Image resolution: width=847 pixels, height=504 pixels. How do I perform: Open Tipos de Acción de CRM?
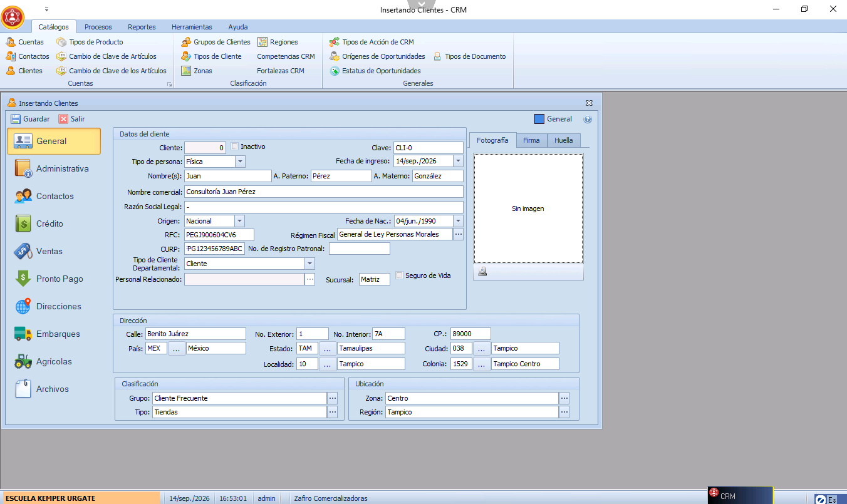(372, 42)
